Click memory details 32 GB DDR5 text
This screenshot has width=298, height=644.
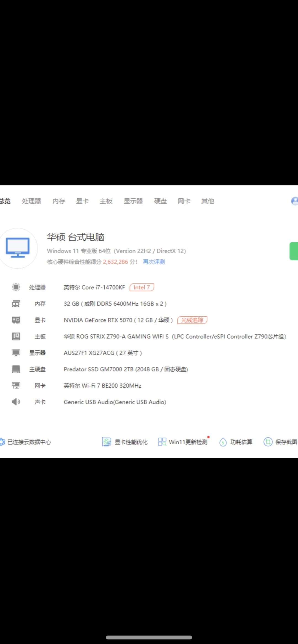coord(115,304)
